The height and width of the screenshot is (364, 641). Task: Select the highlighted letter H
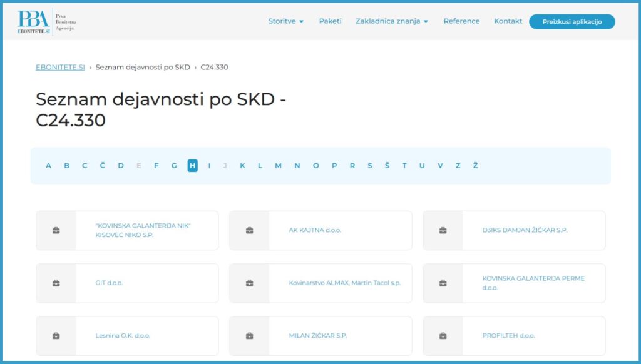click(x=193, y=166)
